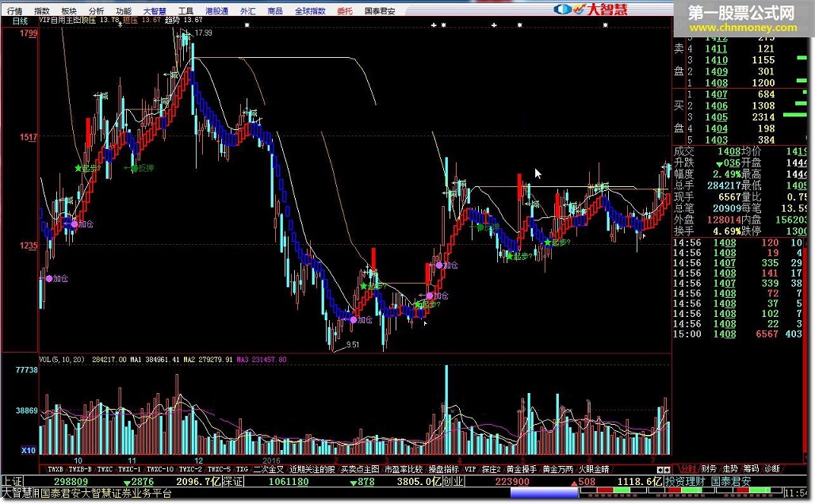The image size is (815, 504).
Task: Click the 大智慧 logo in title area
Action: (591, 10)
